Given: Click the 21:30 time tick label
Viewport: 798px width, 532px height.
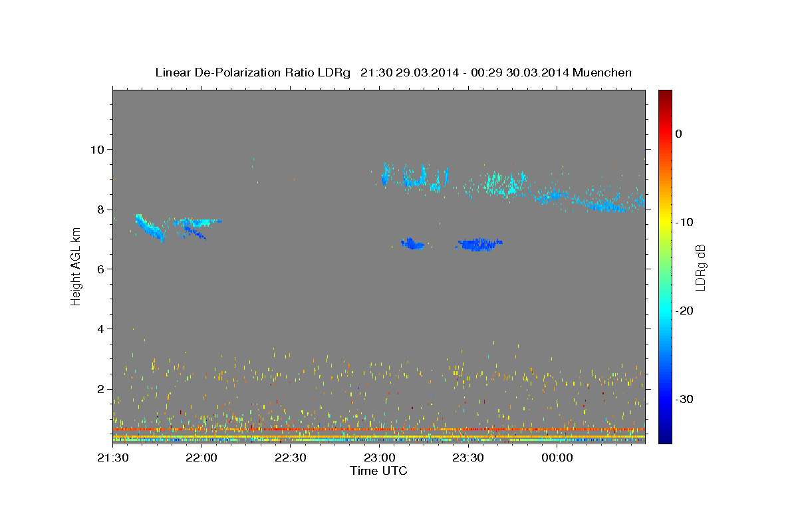Looking at the screenshot, I should pyautogui.click(x=112, y=458).
